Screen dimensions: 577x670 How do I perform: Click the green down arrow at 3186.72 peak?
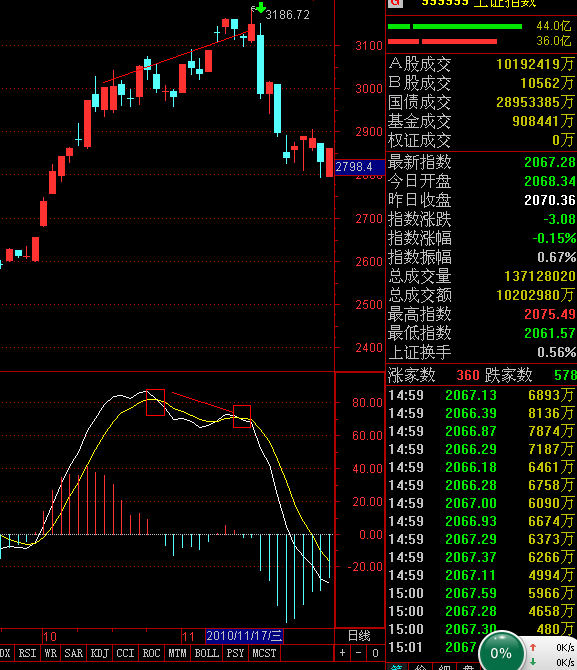click(x=260, y=7)
